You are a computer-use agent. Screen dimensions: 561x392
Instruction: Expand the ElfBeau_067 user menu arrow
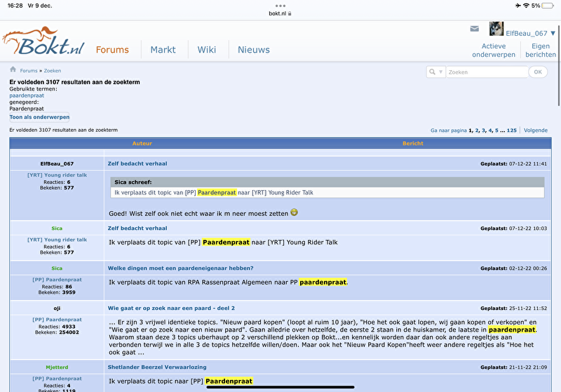(x=553, y=33)
